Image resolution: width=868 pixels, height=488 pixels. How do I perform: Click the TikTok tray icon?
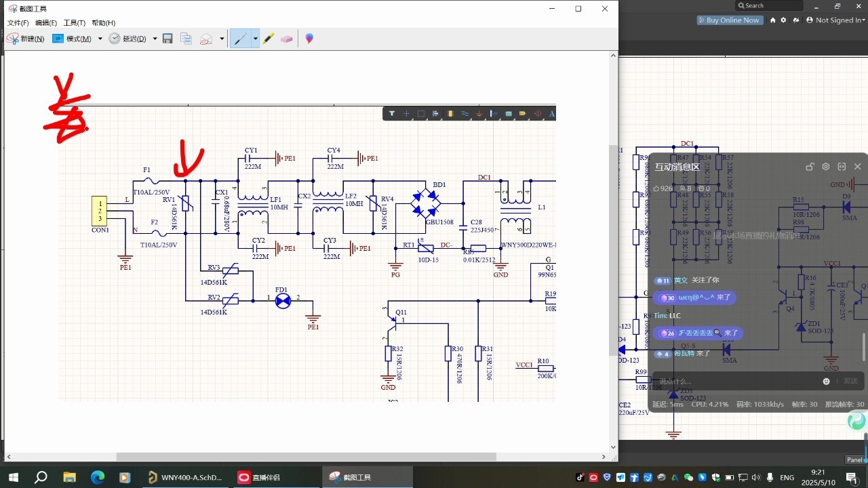[x=580, y=477]
